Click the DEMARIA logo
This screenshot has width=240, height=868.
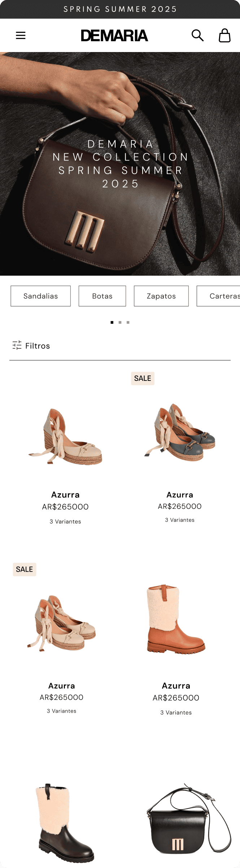[114, 35]
